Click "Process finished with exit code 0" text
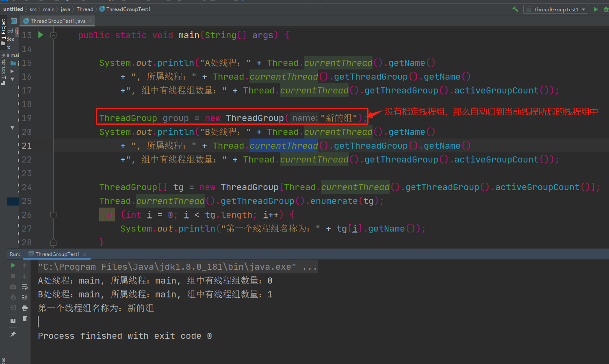Image resolution: width=609 pixels, height=364 pixels. click(x=125, y=336)
